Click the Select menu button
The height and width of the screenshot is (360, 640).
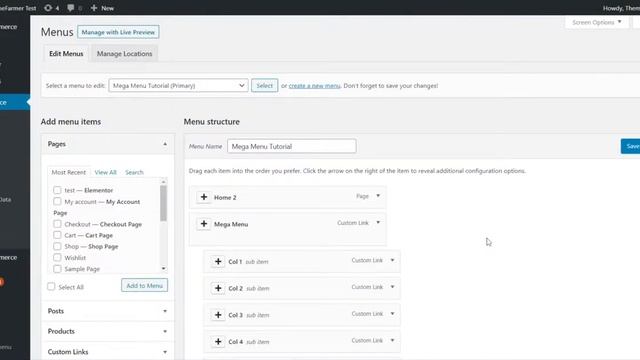264,85
